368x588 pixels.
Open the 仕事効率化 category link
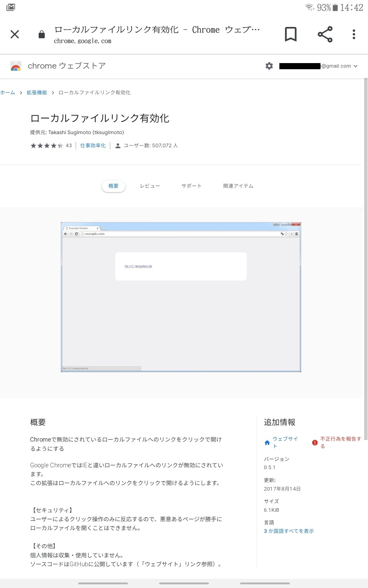93,146
